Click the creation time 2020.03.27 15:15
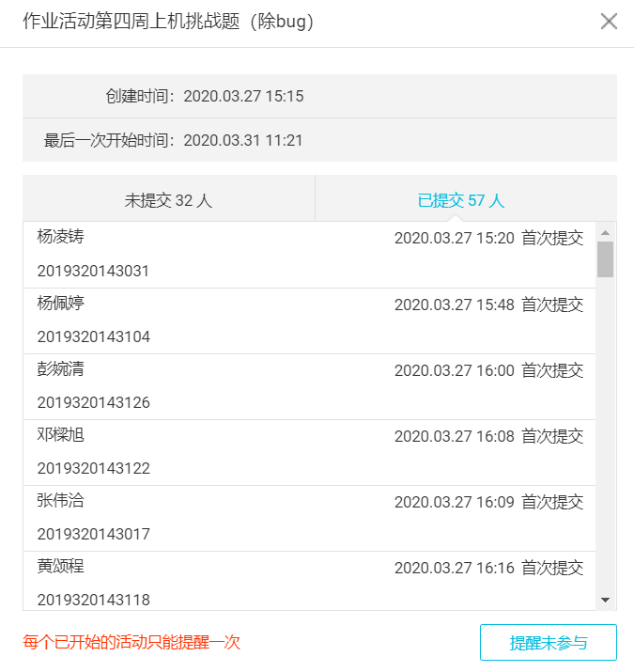The height and width of the screenshot is (672, 634). point(243,96)
